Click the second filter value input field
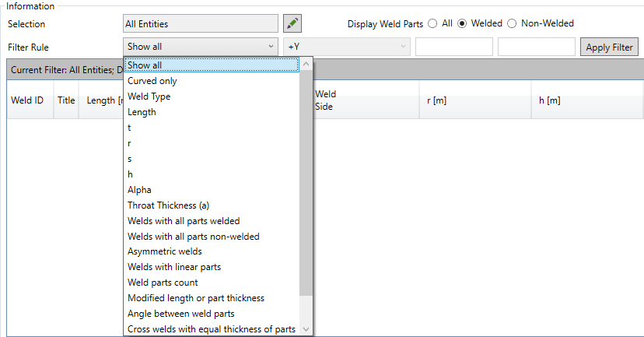Screen dimensions: 644x337 (536, 47)
